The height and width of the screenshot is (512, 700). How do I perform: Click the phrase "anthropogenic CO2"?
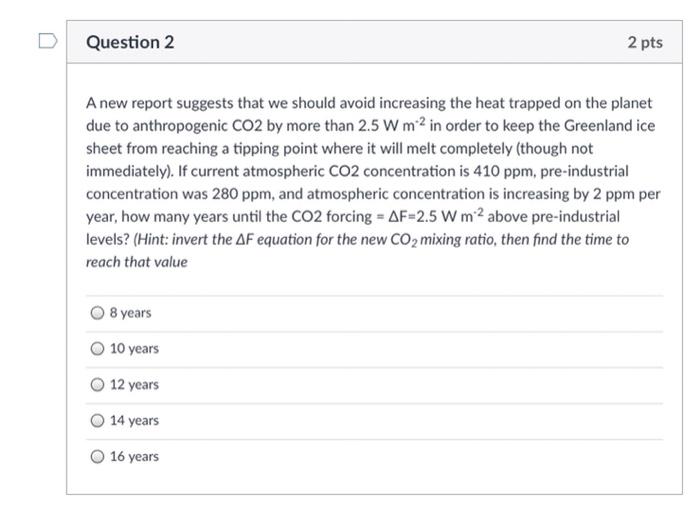(197, 126)
